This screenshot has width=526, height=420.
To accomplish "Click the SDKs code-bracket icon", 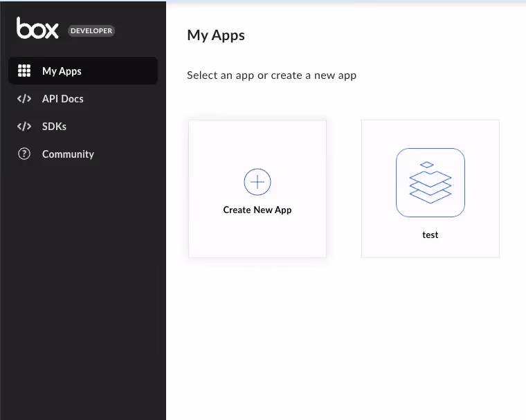I will pos(24,127).
